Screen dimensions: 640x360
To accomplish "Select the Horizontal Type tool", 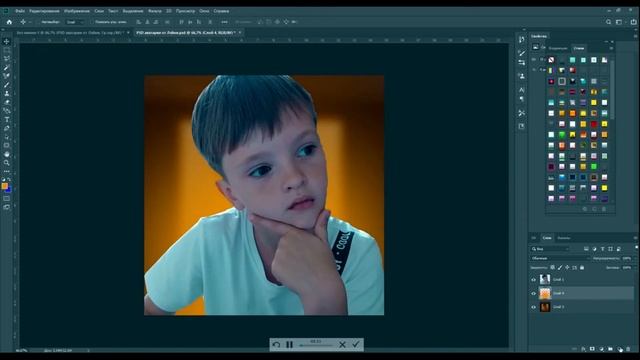I will coord(7,120).
